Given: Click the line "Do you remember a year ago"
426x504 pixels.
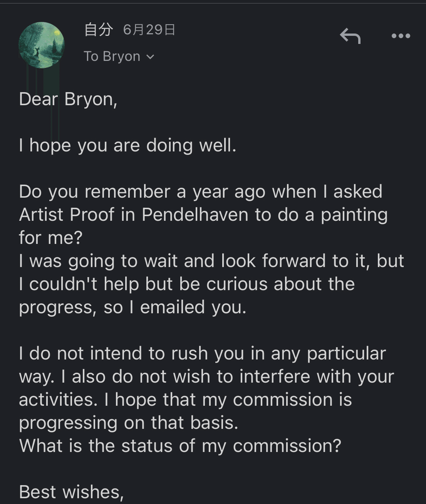Looking at the screenshot, I should click(x=201, y=192).
